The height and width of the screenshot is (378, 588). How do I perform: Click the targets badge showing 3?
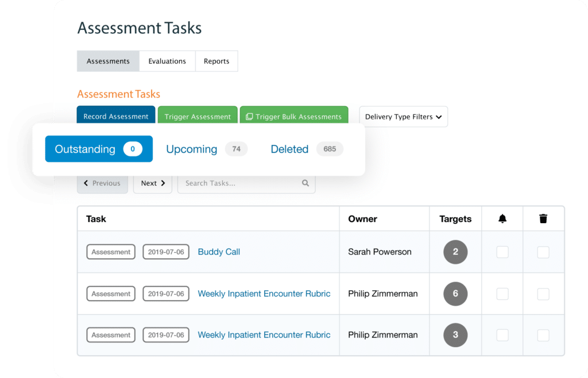coord(455,335)
